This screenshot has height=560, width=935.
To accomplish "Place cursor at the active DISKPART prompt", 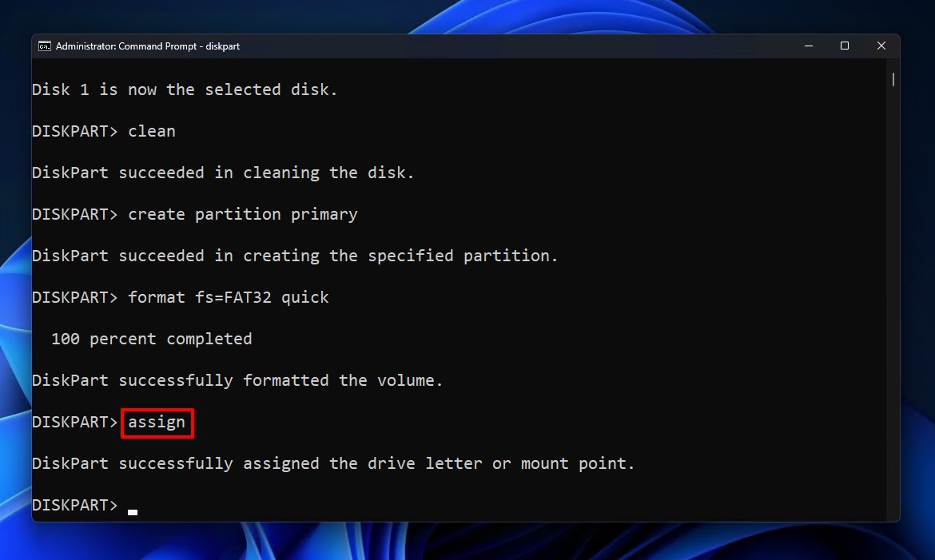I will click(74, 504).
